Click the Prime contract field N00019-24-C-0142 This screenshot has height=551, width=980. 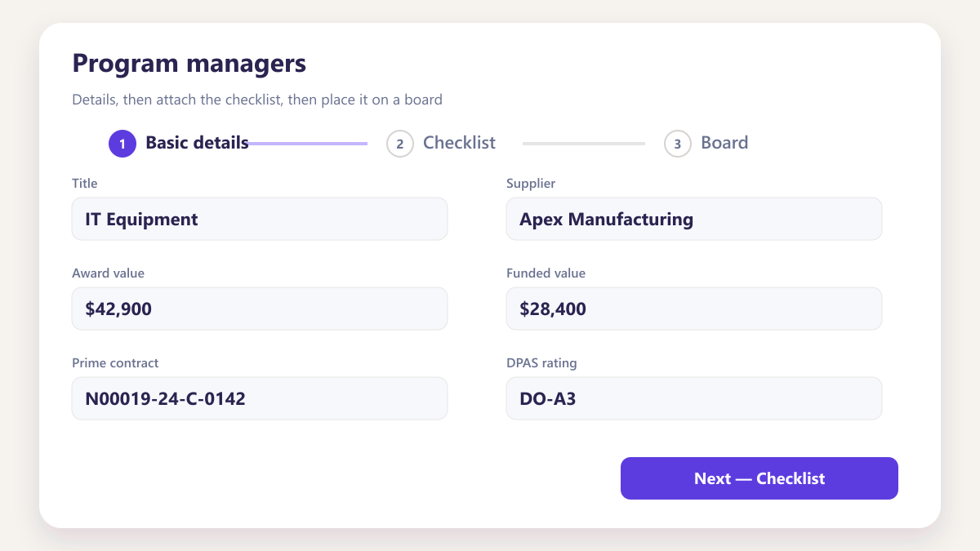[260, 398]
